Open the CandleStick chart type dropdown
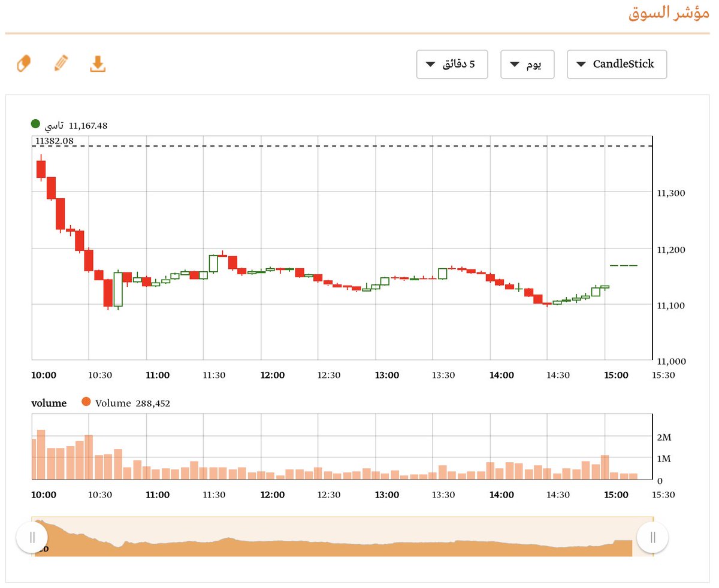The width and height of the screenshot is (719, 588). tap(617, 64)
